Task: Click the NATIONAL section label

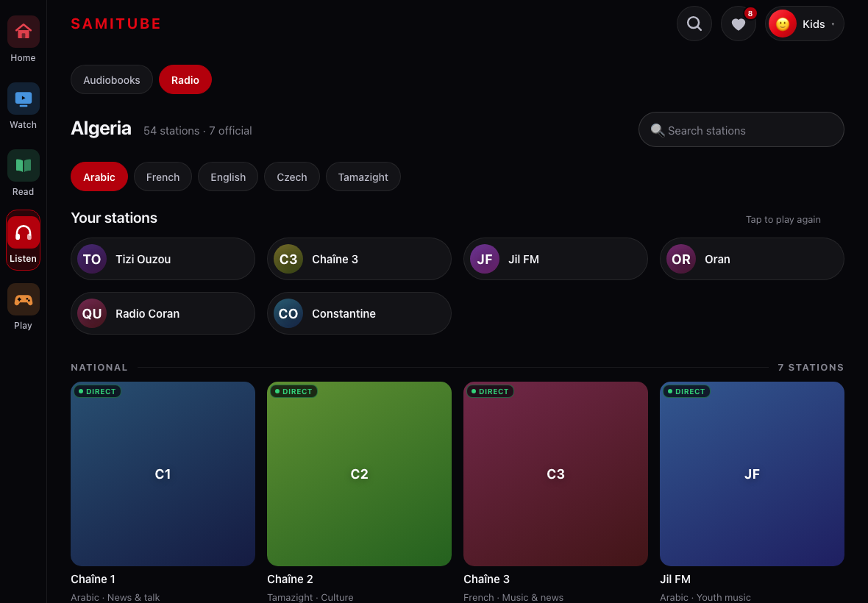Action: click(x=99, y=368)
